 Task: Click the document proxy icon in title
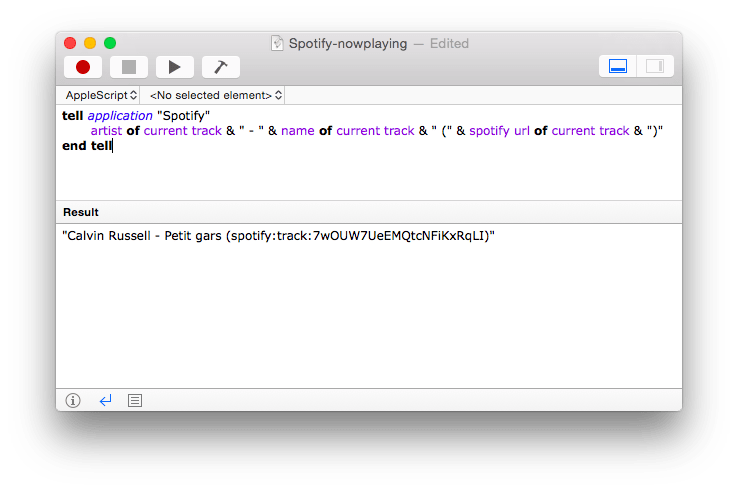[x=277, y=43]
